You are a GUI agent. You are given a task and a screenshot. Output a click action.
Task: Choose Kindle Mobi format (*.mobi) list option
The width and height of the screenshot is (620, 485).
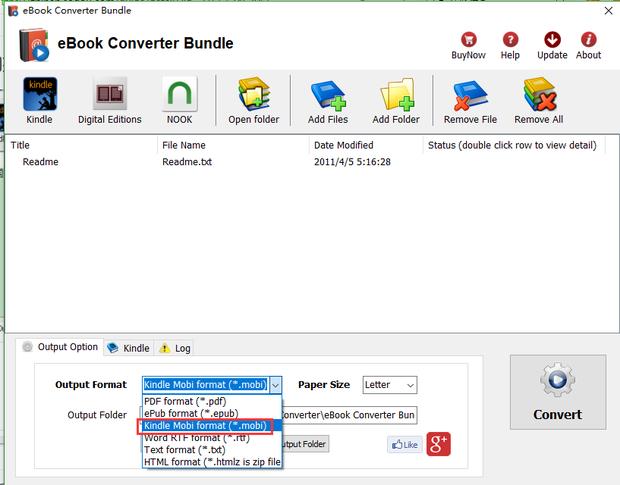pyautogui.click(x=212, y=426)
